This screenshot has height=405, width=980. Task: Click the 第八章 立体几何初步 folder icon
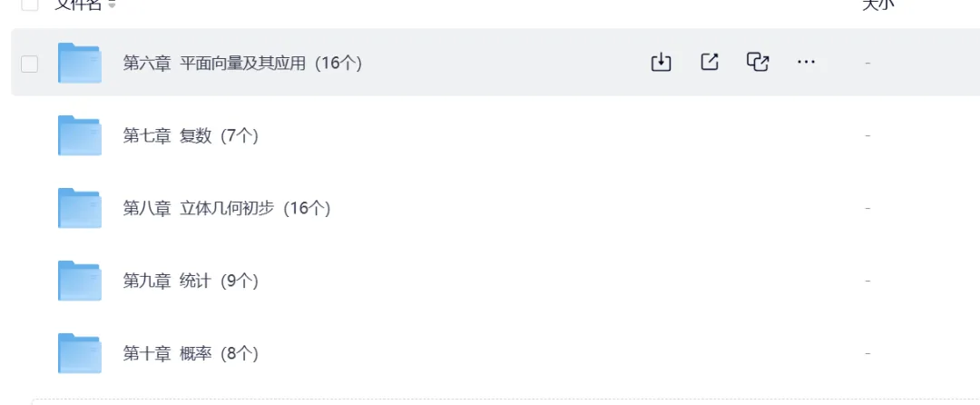pyautogui.click(x=80, y=208)
